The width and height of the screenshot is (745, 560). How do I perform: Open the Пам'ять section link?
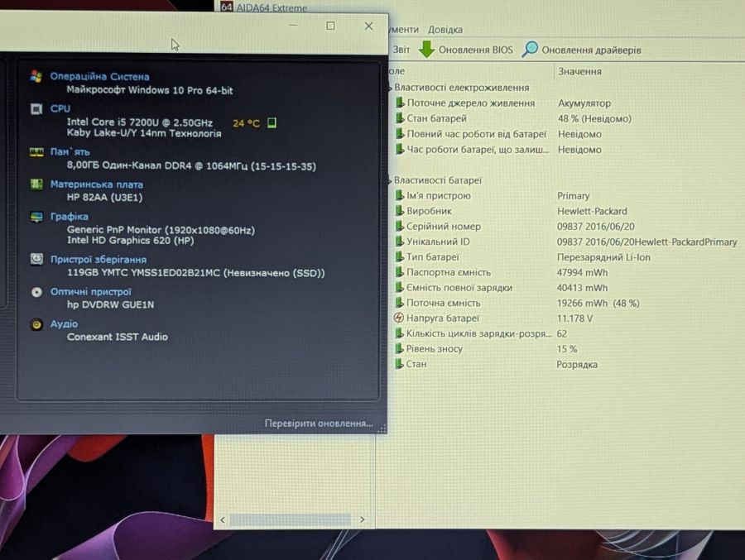tap(70, 151)
